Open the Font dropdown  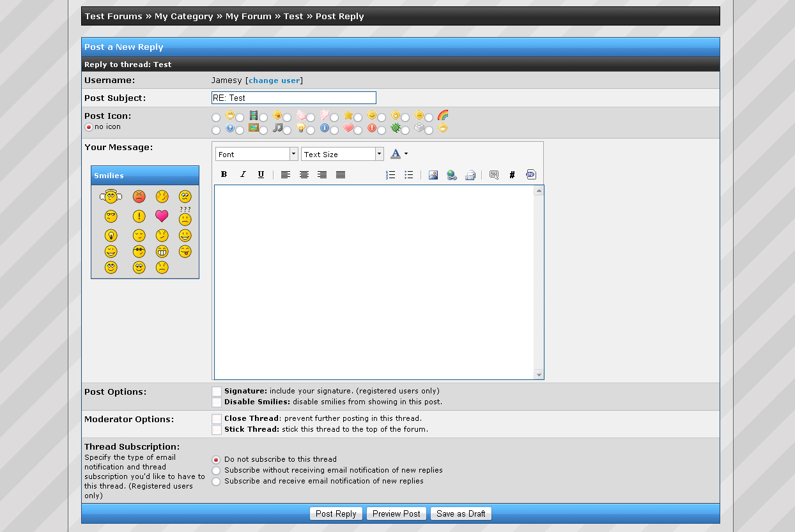(257, 154)
